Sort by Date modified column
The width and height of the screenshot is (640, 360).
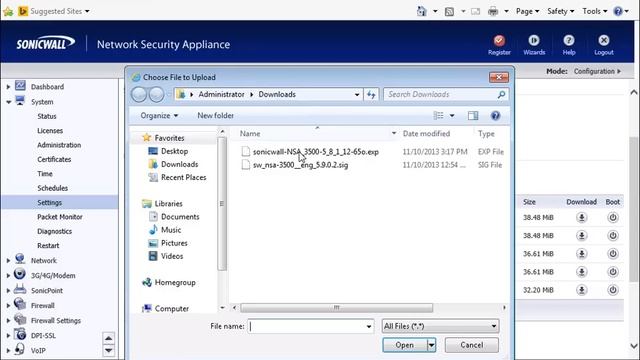pyautogui.click(x=426, y=133)
